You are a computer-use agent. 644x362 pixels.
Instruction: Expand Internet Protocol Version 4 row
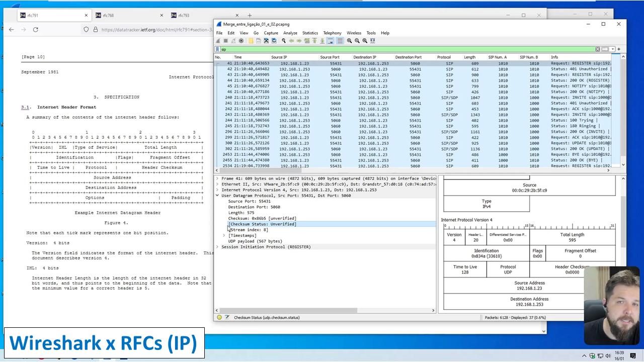(x=217, y=190)
